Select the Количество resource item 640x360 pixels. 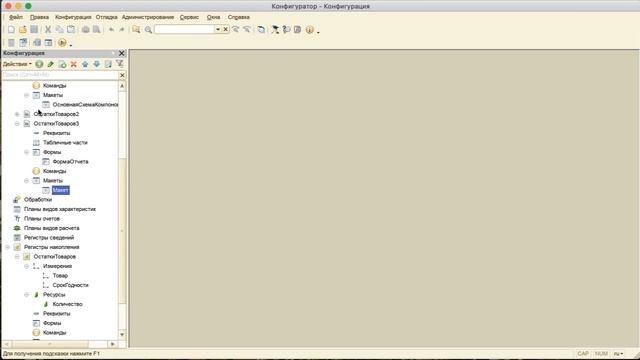[x=67, y=304]
